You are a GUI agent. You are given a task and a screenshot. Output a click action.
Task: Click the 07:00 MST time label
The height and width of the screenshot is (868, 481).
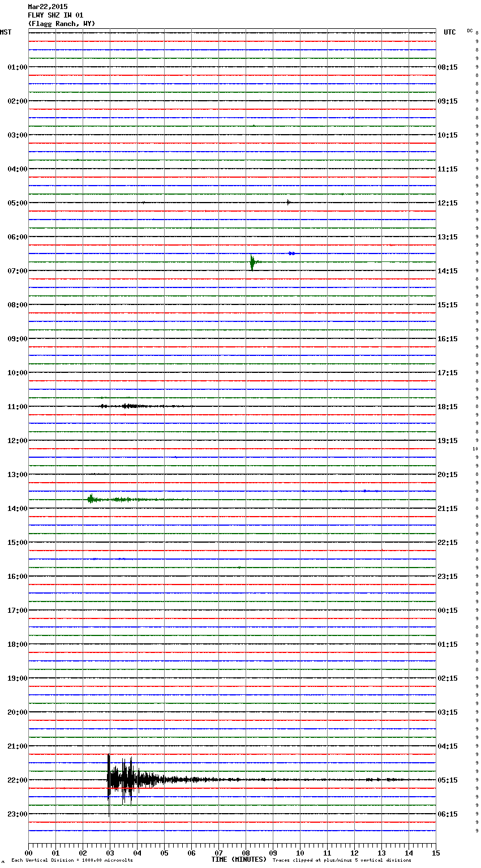coord(17,270)
